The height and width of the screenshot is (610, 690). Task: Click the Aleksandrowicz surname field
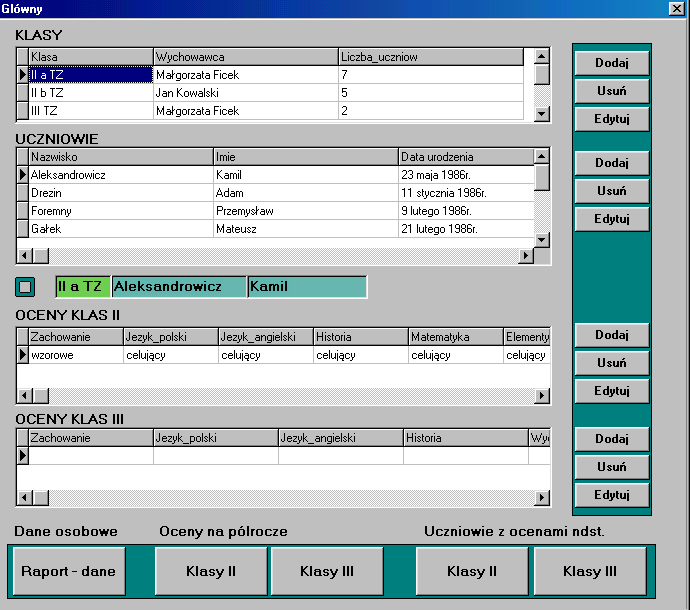coord(179,287)
